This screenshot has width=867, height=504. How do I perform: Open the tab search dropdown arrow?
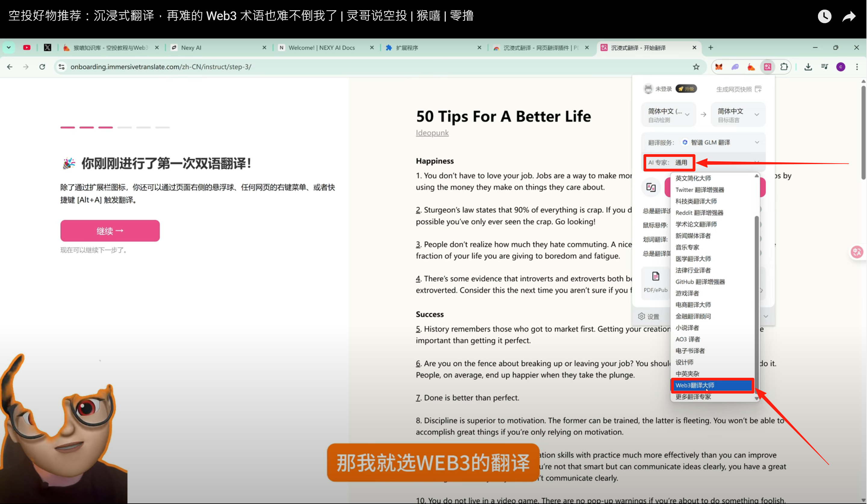[9, 47]
